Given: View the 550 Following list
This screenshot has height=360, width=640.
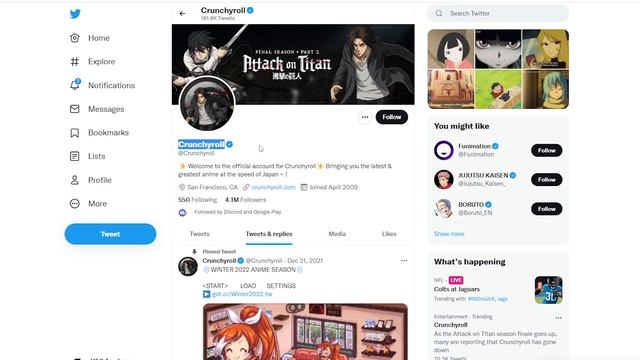Looking at the screenshot, I should coord(198,200).
